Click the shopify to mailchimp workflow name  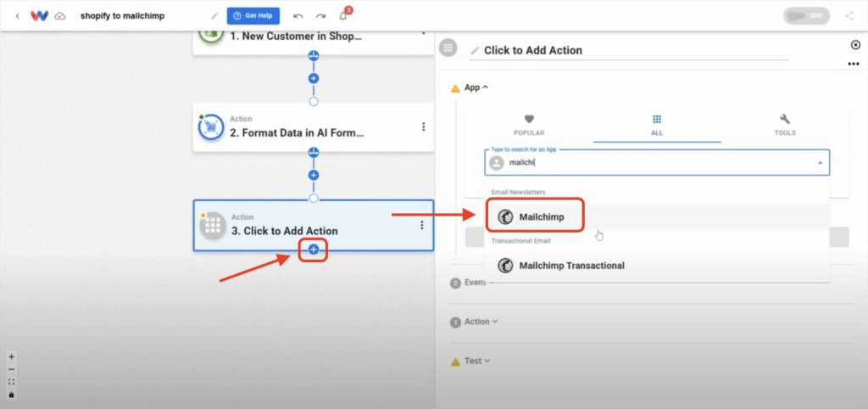122,16
